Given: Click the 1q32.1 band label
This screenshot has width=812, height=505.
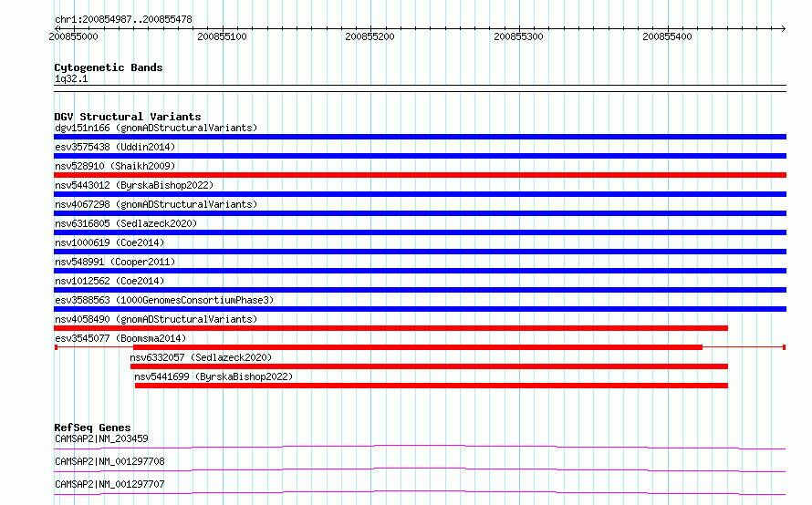Looking at the screenshot, I should pos(71,78).
